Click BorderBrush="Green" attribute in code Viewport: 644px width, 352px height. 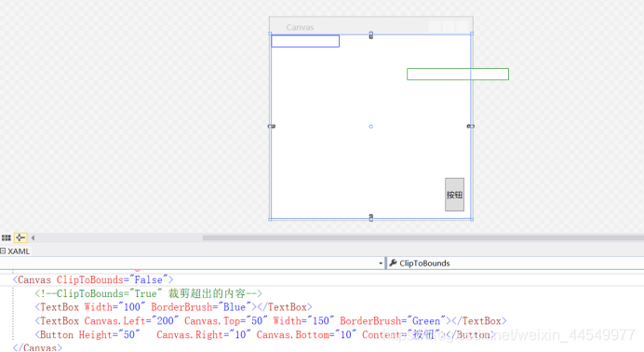click(393, 320)
